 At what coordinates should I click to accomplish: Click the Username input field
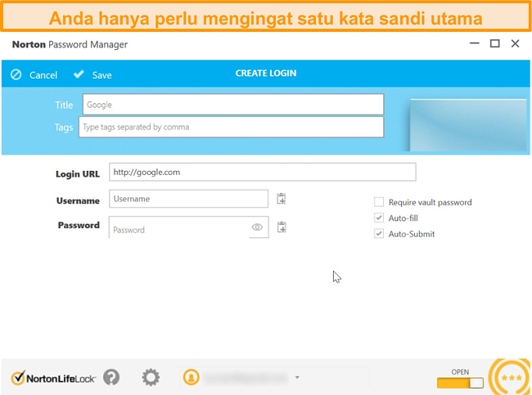pos(188,199)
